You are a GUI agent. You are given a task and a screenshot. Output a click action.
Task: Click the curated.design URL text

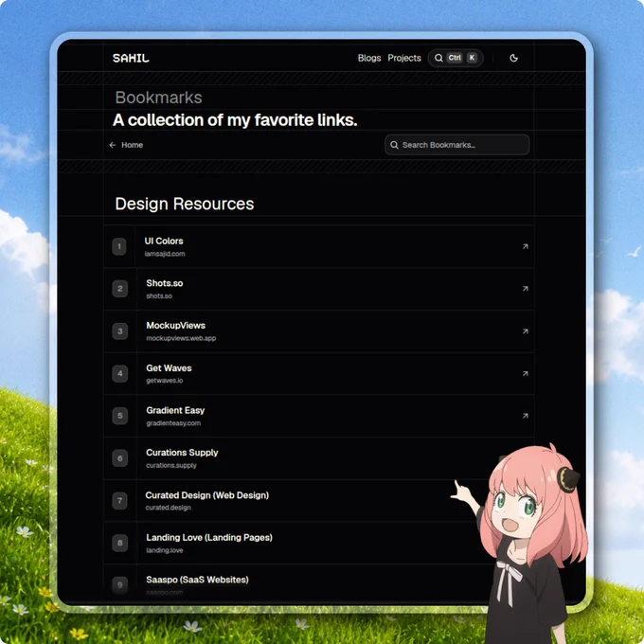pos(168,508)
